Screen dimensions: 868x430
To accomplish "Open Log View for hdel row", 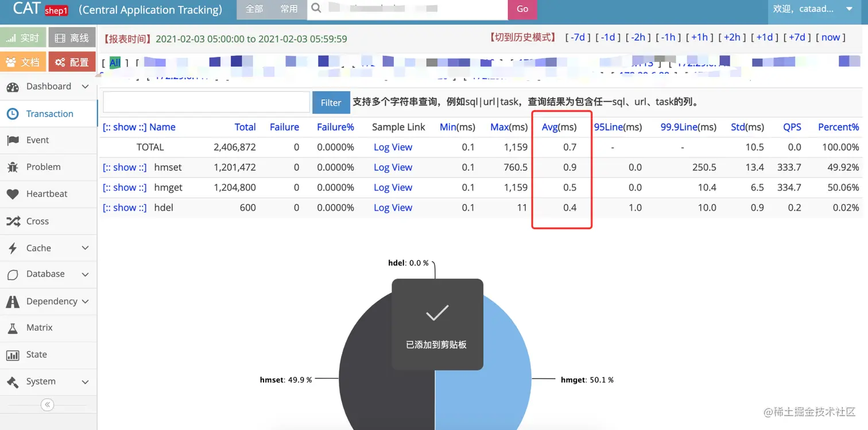I will pyautogui.click(x=393, y=208).
